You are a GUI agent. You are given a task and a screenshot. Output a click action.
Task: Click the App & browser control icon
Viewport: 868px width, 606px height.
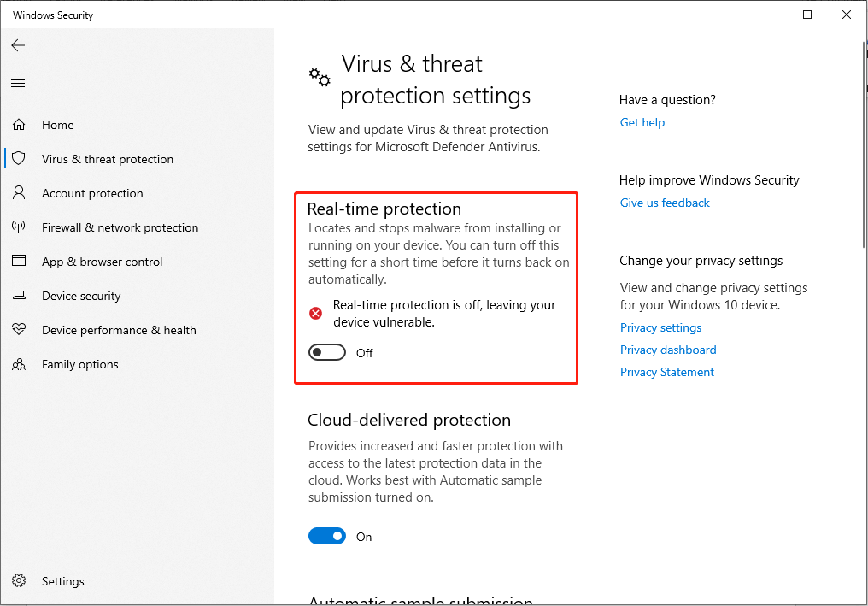tap(19, 262)
